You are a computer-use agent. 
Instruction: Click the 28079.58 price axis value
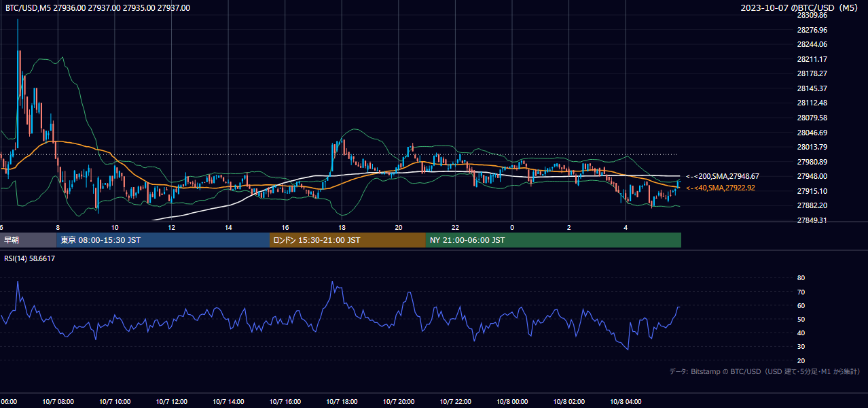tap(812, 118)
